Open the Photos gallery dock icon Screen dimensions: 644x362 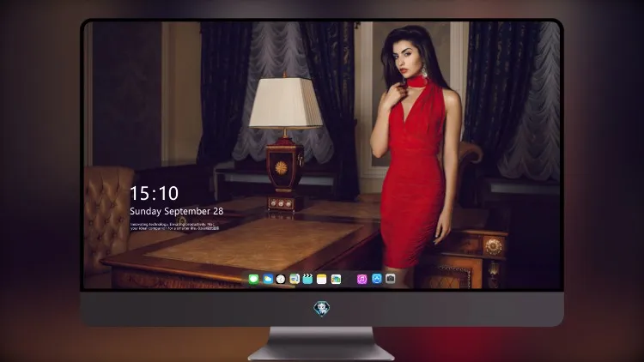(336, 279)
